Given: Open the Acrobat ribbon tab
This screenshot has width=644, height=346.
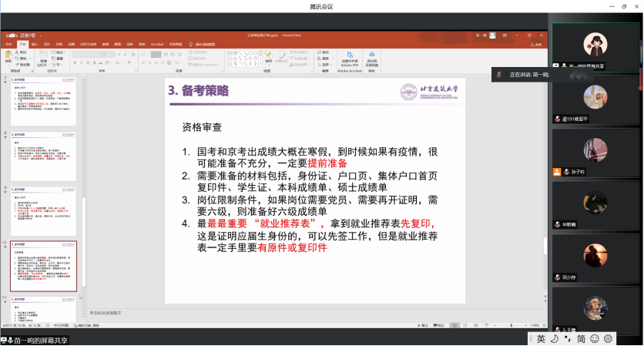Looking at the screenshot, I should 158,44.
